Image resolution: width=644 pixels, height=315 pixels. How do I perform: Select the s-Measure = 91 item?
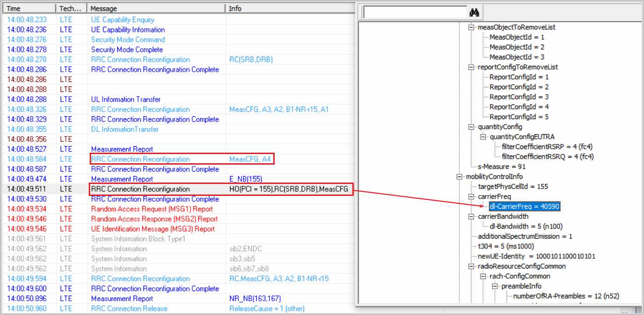[501, 166]
